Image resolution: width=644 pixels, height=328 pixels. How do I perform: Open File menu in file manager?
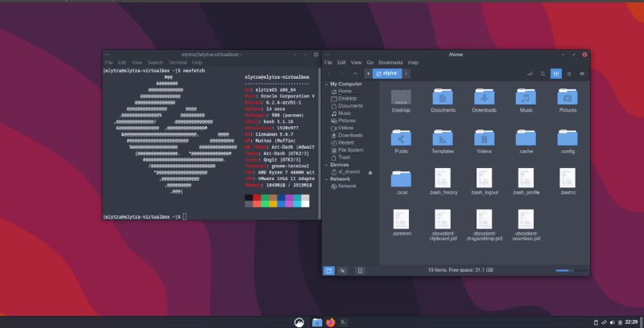coord(328,63)
